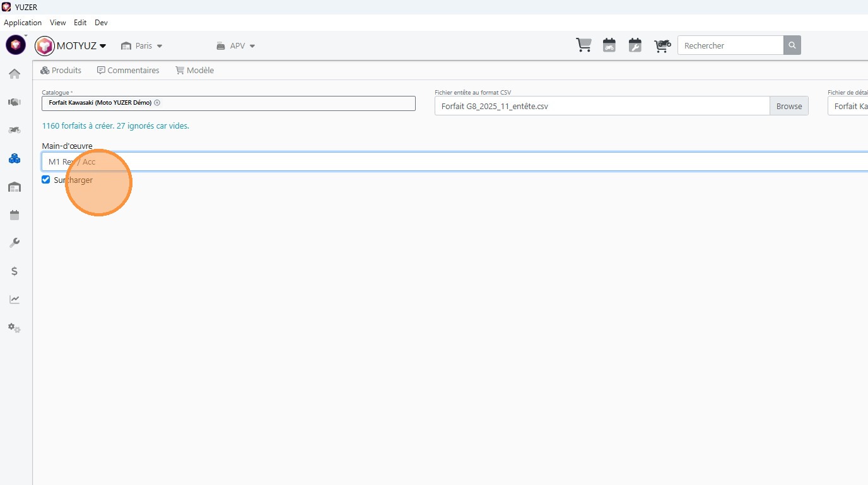The image size is (868, 485).
Task: Click the 'Fichier entête au format CSV' label
Action: (x=473, y=93)
